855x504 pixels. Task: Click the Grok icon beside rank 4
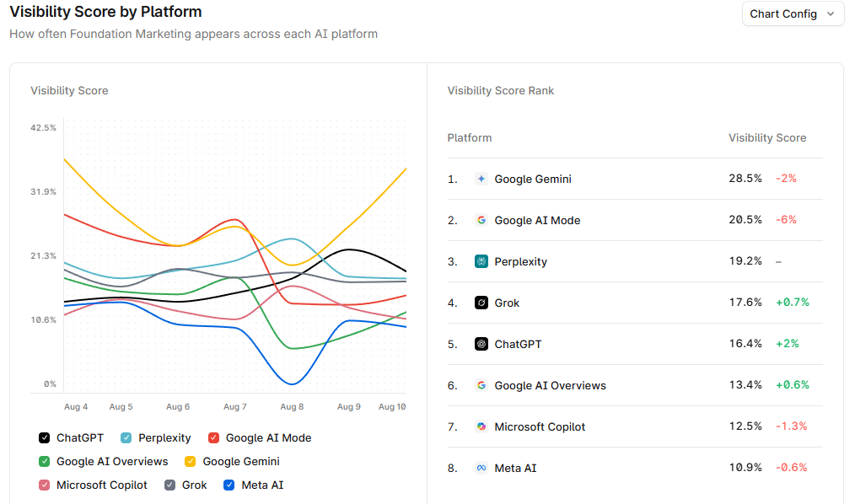[481, 303]
